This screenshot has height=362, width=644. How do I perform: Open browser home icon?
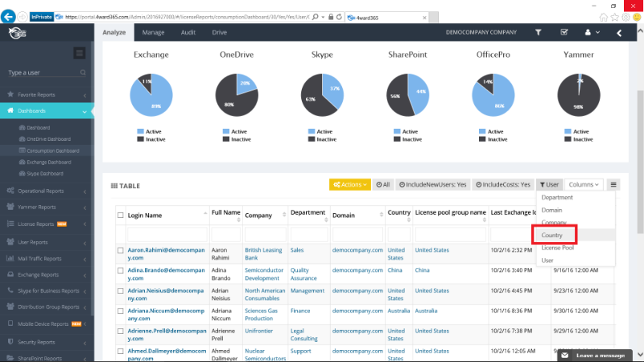pyautogui.click(x=603, y=17)
